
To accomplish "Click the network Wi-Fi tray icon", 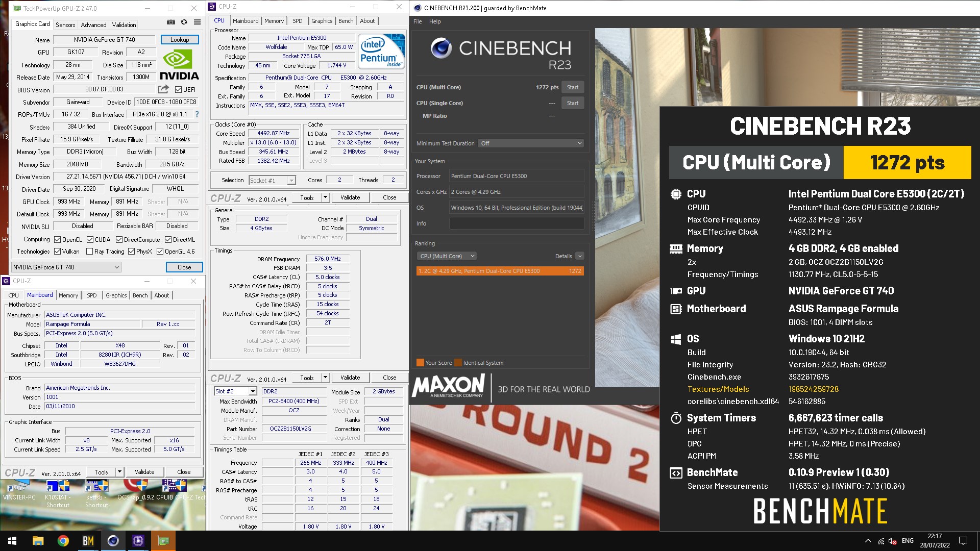I will [881, 541].
